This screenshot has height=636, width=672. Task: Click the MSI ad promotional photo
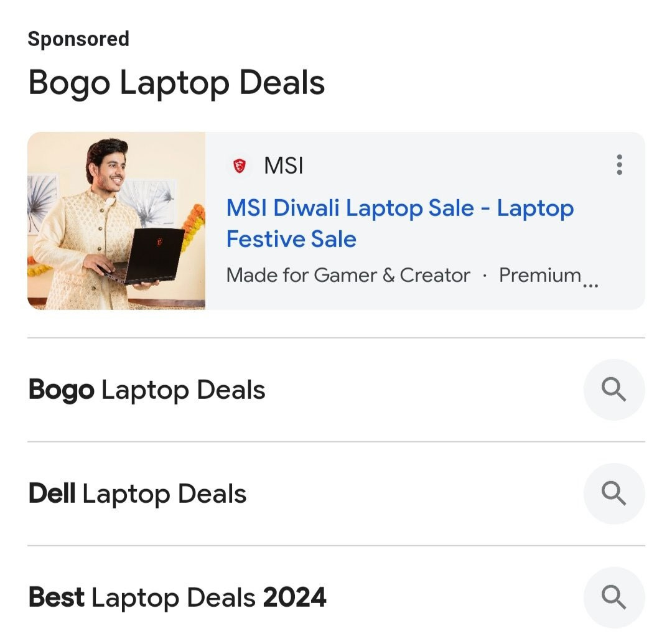pos(116,221)
